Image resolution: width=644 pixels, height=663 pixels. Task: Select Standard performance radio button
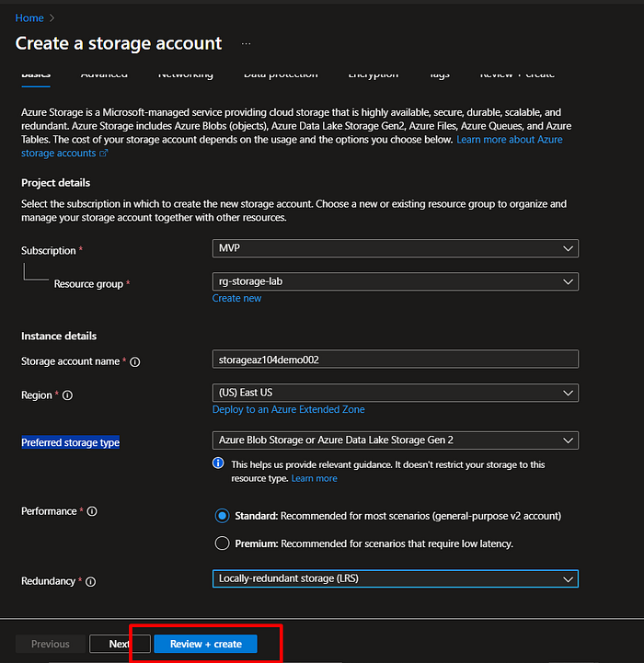coord(222,516)
